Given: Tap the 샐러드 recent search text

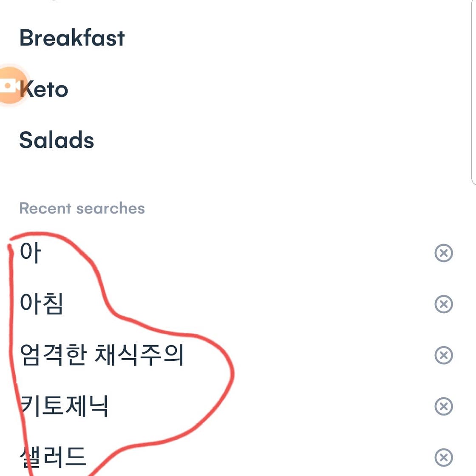Looking at the screenshot, I should coord(54,457).
